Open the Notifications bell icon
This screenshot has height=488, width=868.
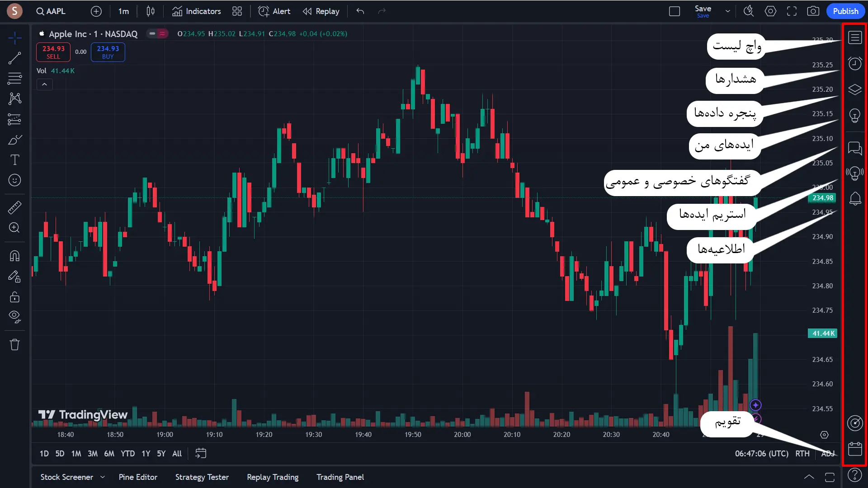click(x=854, y=198)
